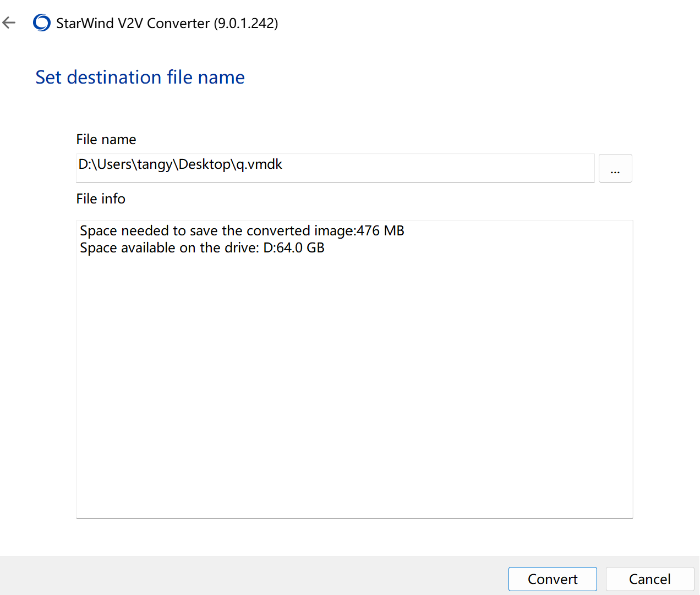
Task: Open file browser with the ellipsis button
Action: [615, 168]
